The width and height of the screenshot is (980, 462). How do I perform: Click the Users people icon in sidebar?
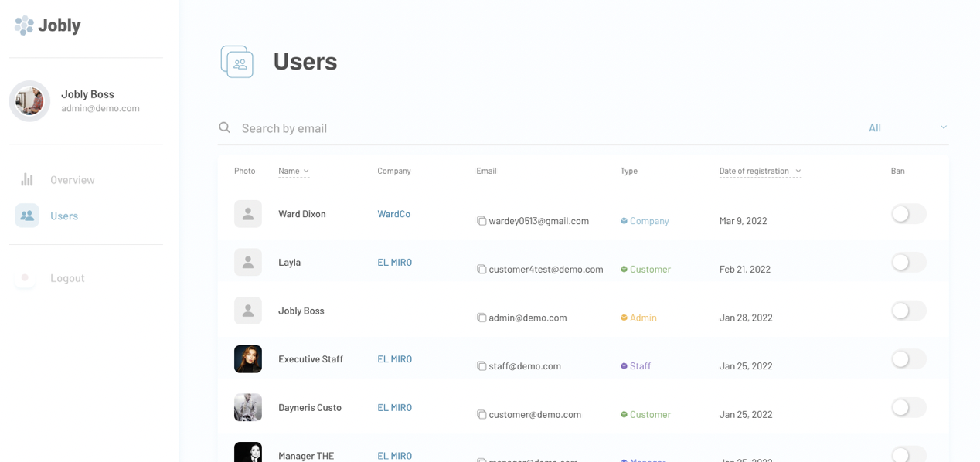(x=27, y=216)
